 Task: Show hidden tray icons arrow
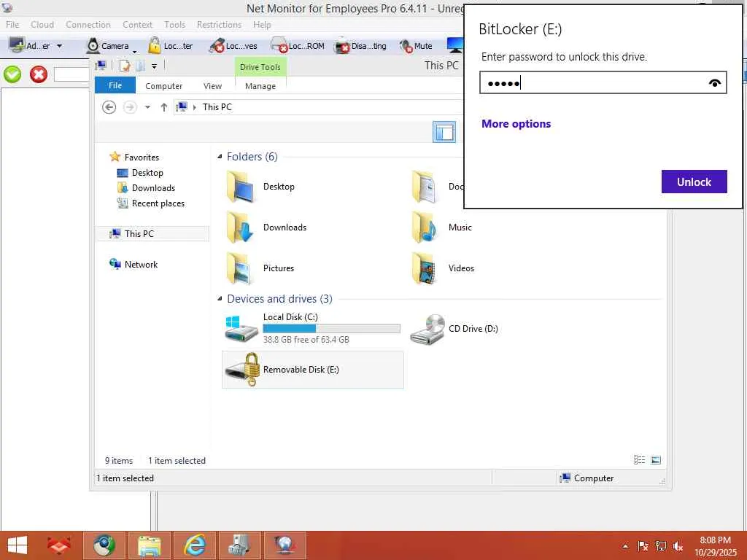pos(625,547)
